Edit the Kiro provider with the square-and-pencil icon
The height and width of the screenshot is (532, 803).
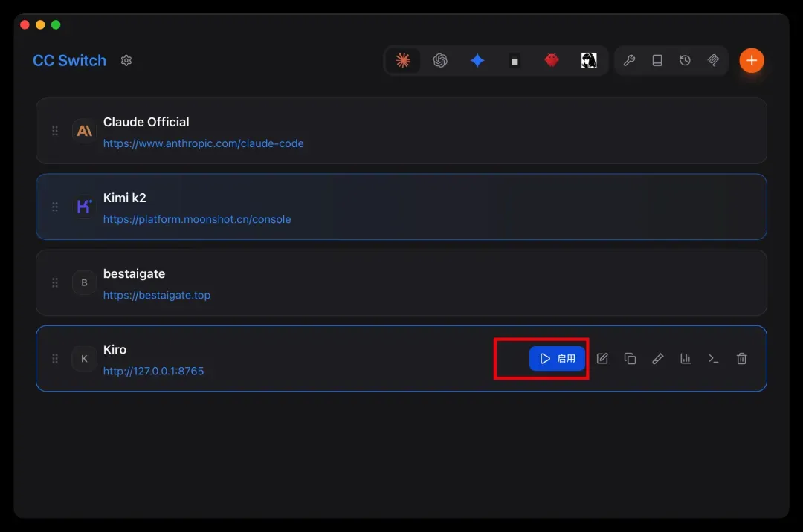pyautogui.click(x=602, y=359)
